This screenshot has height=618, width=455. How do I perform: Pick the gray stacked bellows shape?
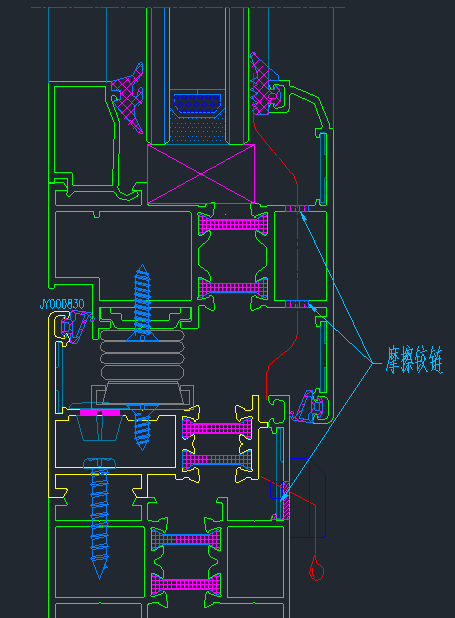click(142, 355)
